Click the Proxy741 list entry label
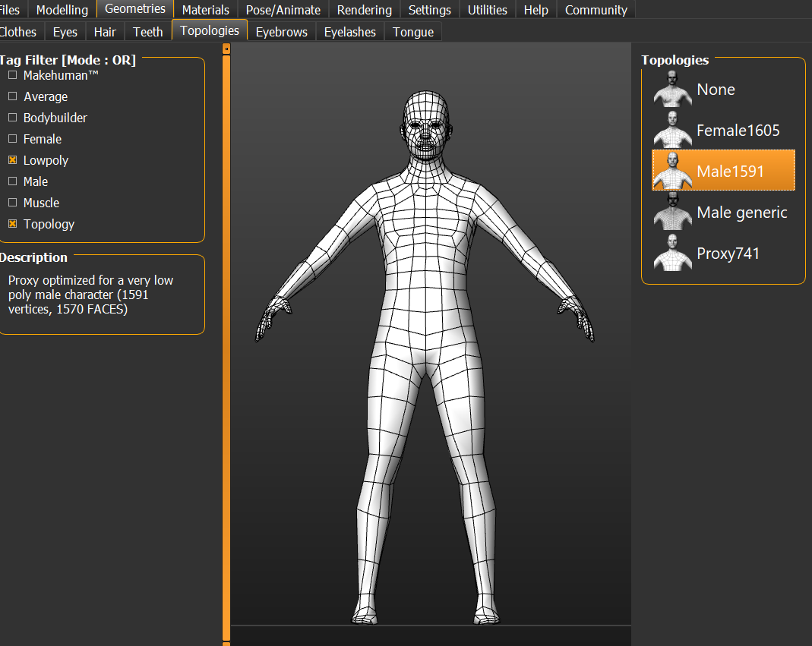Image resolution: width=812 pixels, height=646 pixels. (728, 253)
